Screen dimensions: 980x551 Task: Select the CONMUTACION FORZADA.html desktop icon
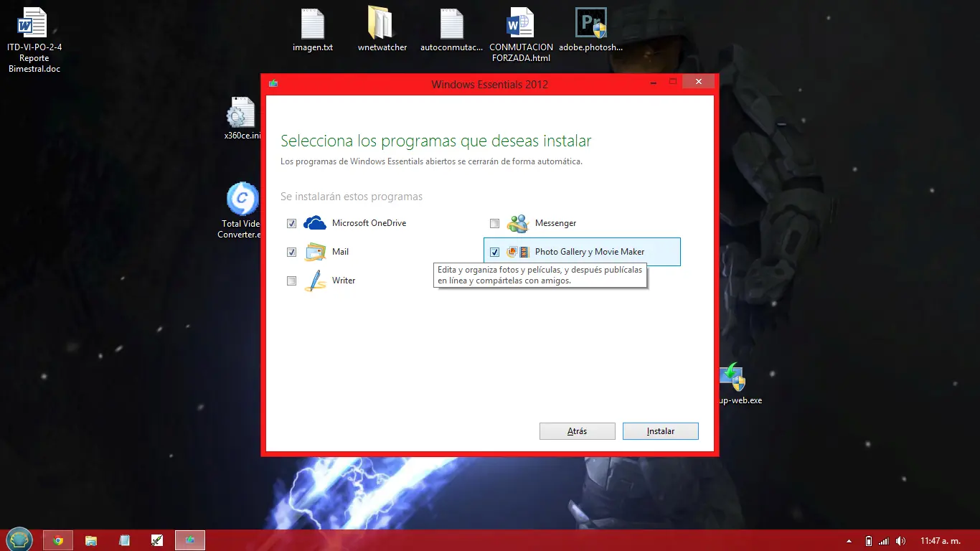(x=521, y=34)
